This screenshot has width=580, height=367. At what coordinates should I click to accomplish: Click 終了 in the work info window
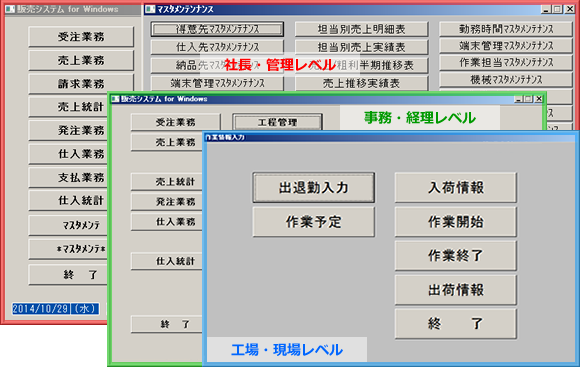click(x=455, y=324)
